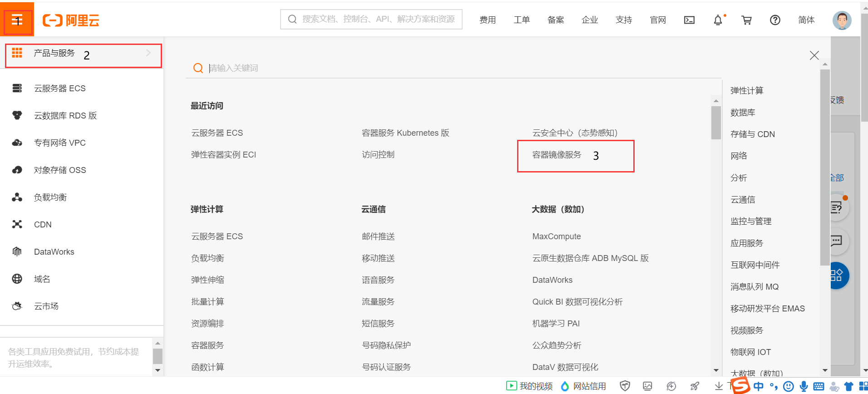
Task: Open 弹性容器实例 ECI link
Action: point(223,155)
